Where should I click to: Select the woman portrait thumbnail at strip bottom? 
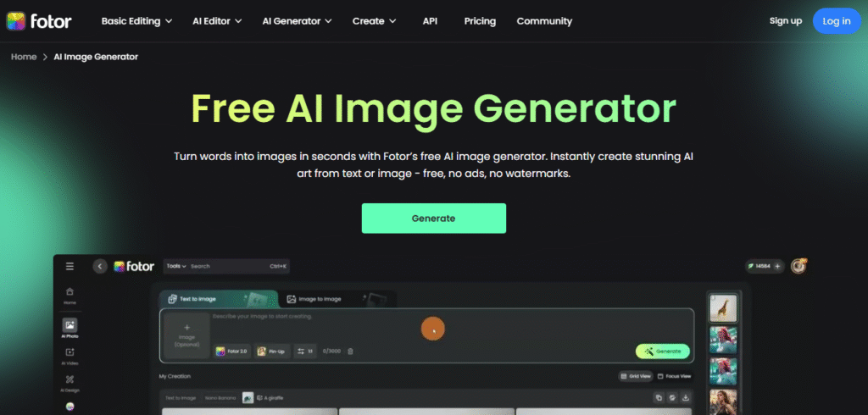pyautogui.click(x=723, y=401)
